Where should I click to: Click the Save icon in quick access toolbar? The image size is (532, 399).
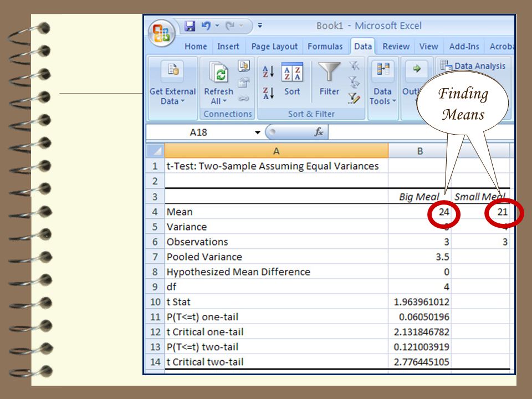point(190,26)
